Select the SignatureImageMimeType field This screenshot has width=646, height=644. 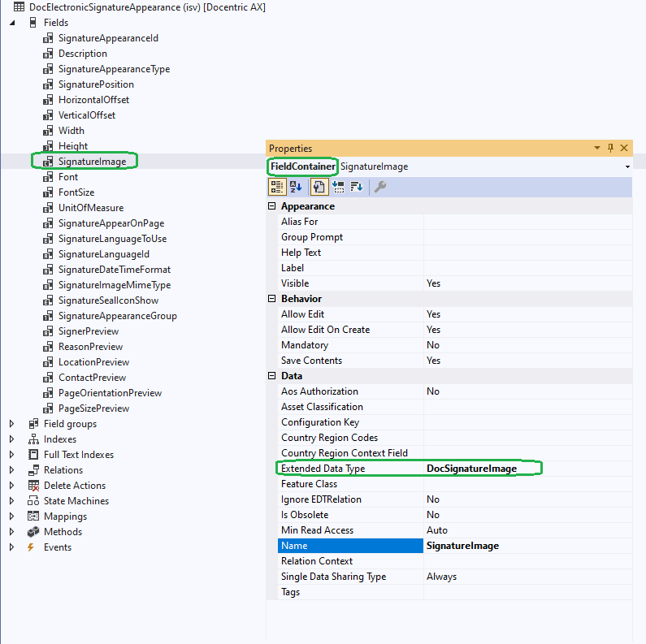click(x=114, y=285)
